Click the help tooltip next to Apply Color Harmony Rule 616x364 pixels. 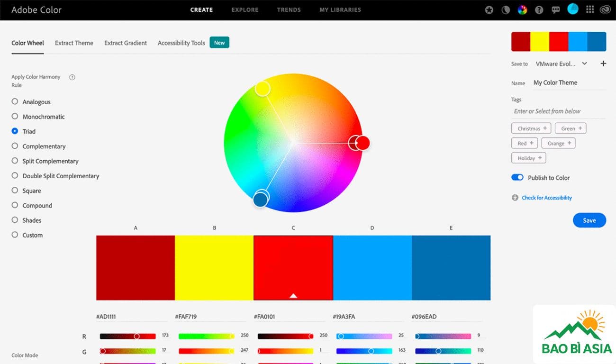[72, 76]
